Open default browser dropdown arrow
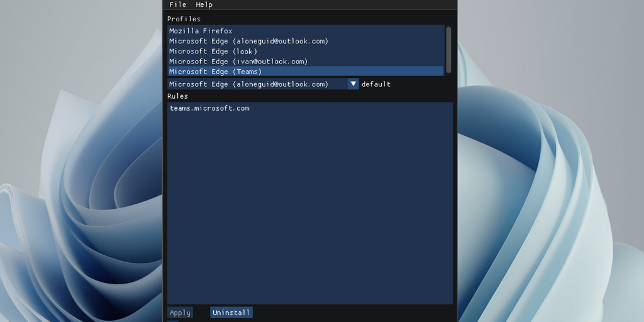The height and width of the screenshot is (322, 644). coord(353,84)
